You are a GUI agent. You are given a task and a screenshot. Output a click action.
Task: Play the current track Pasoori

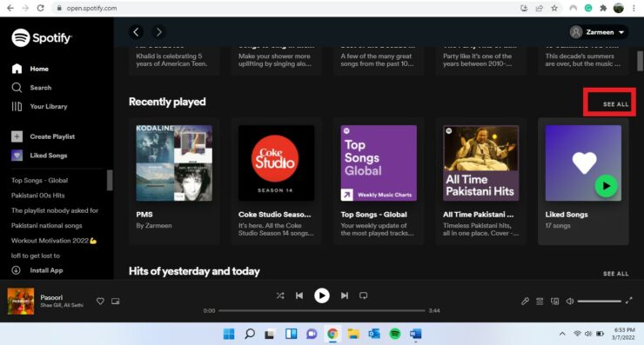tap(322, 295)
